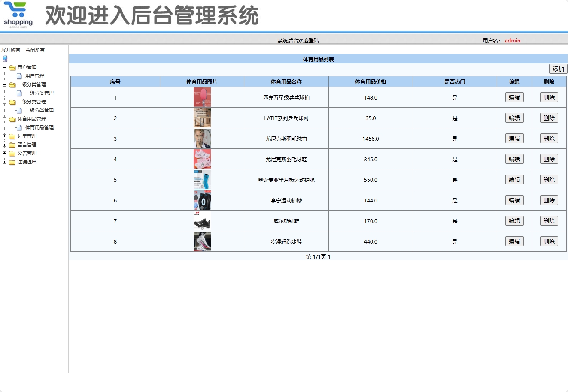Click the admin username link
The height and width of the screenshot is (392, 568).
513,40
